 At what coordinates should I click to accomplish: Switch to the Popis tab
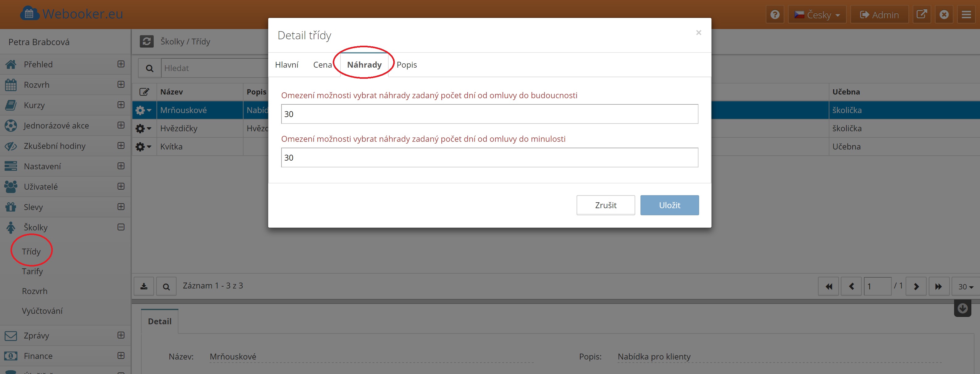pos(406,65)
